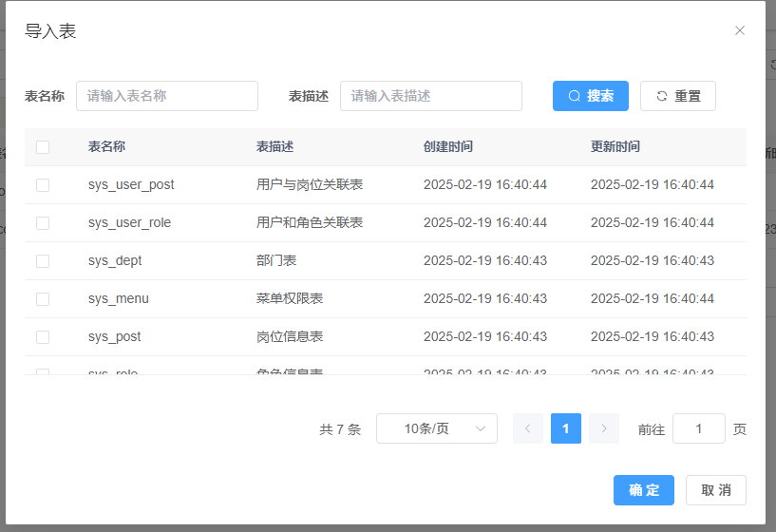This screenshot has height=532, width=776.
Task: Click the 重置 reset button
Action: coord(677,96)
